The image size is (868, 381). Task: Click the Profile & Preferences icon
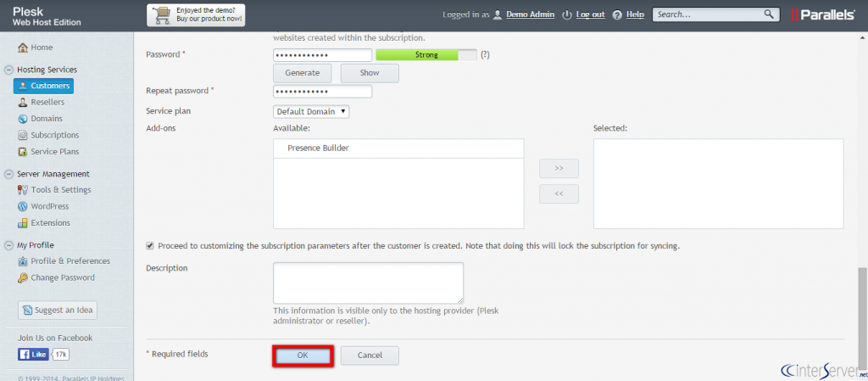click(x=23, y=261)
